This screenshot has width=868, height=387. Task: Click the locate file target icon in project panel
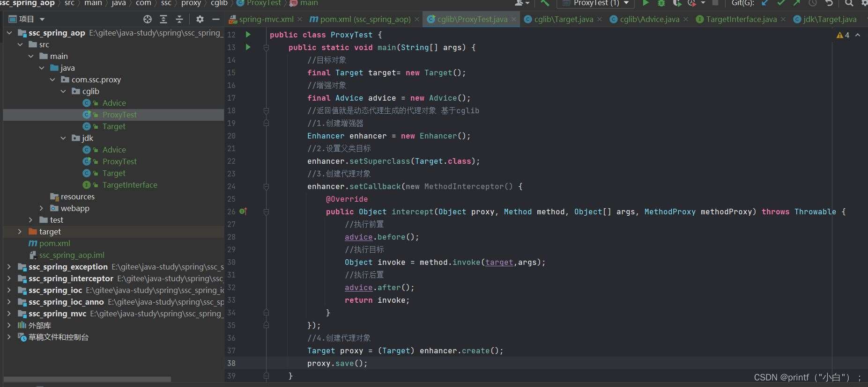point(148,19)
